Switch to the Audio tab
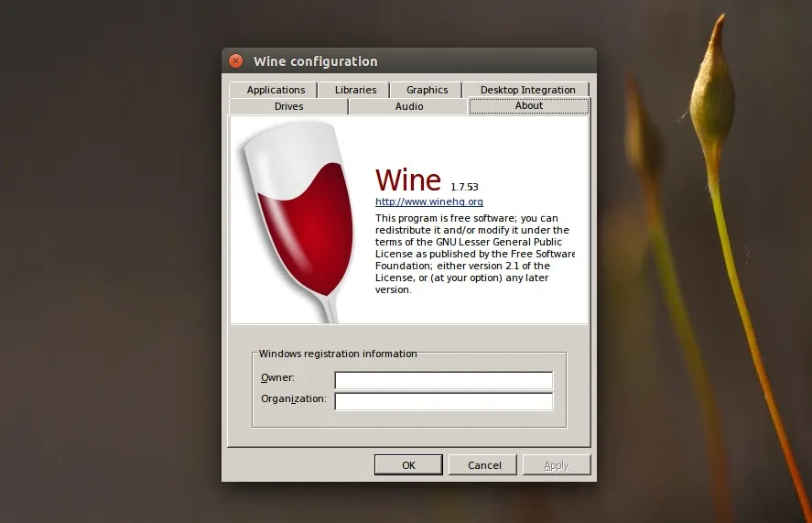This screenshot has height=523, width=812. point(408,106)
